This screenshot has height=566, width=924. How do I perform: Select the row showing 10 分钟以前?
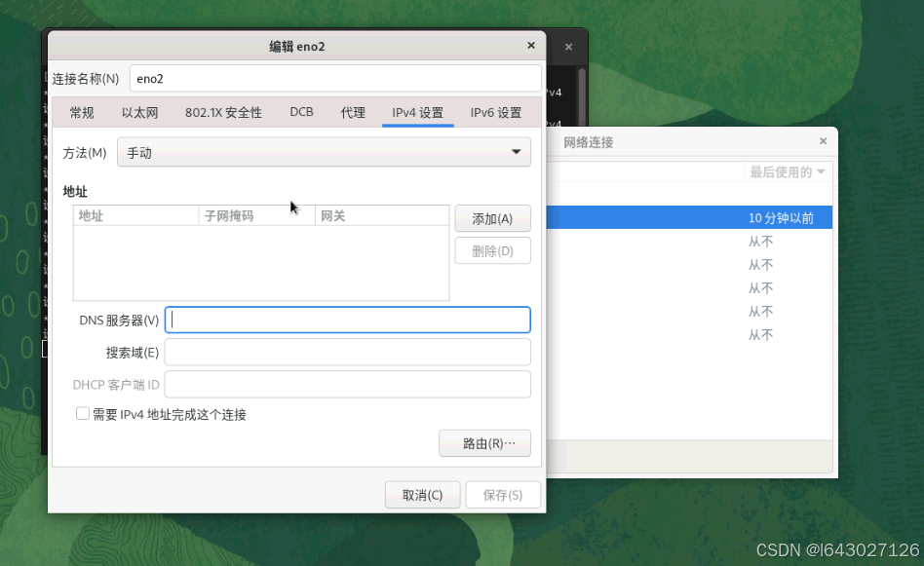click(689, 218)
